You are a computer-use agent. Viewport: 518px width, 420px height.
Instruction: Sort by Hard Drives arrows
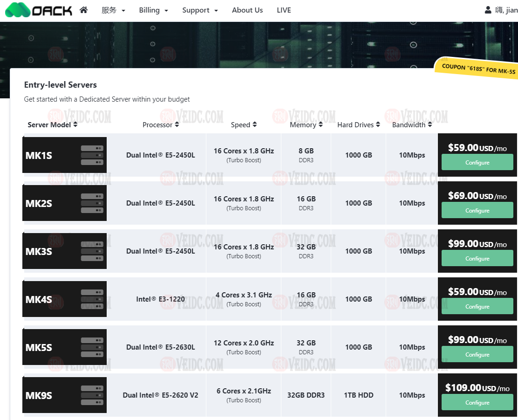coord(378,124)
